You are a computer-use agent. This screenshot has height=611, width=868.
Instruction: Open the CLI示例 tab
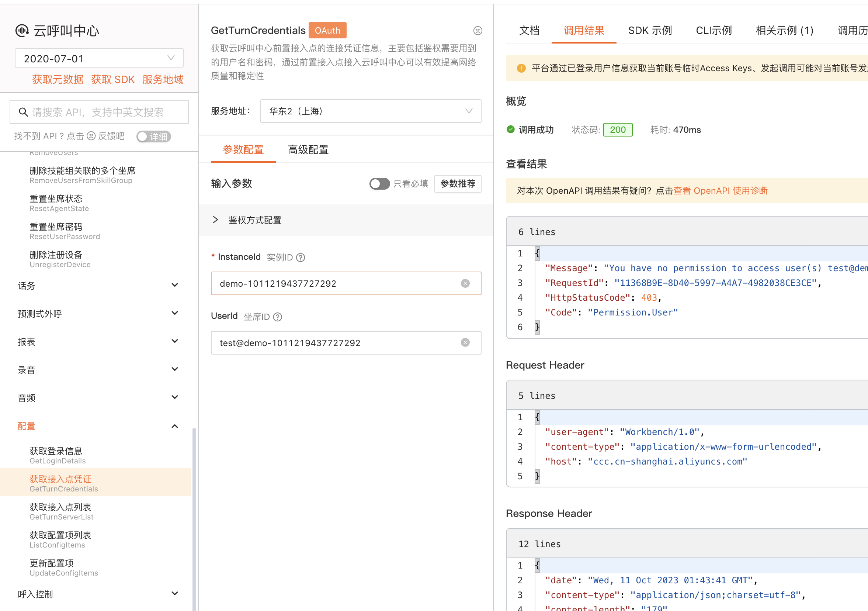[x=714, y=30]
